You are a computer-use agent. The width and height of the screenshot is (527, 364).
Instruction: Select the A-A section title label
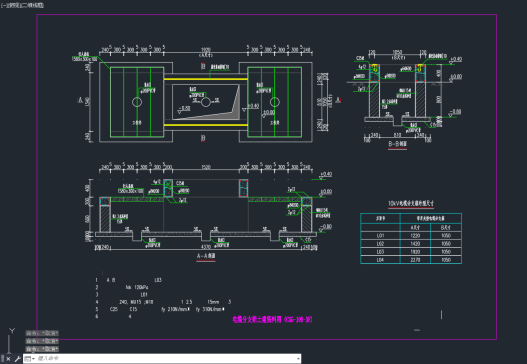[x=206, y=256]
